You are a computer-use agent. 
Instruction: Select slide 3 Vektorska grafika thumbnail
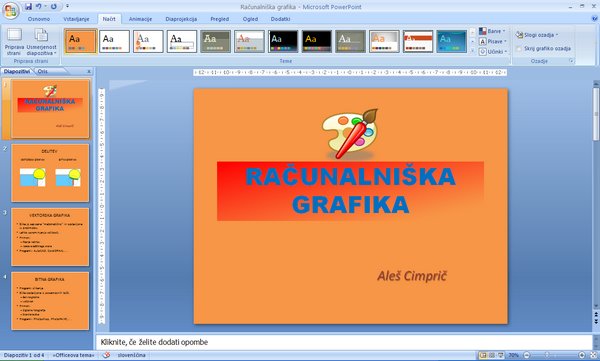click(50, 237)
